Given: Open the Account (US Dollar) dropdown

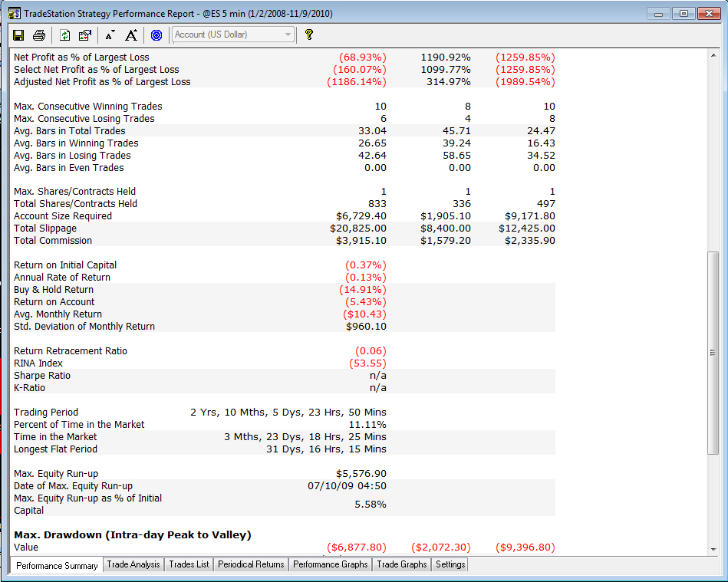Looking at the screenshot, I should point(233,35).
